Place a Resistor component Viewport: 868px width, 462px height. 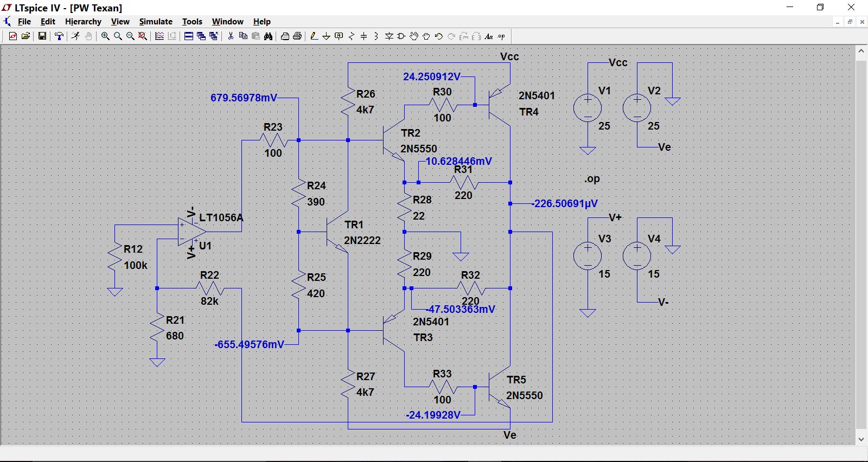[x=352, y=36]
